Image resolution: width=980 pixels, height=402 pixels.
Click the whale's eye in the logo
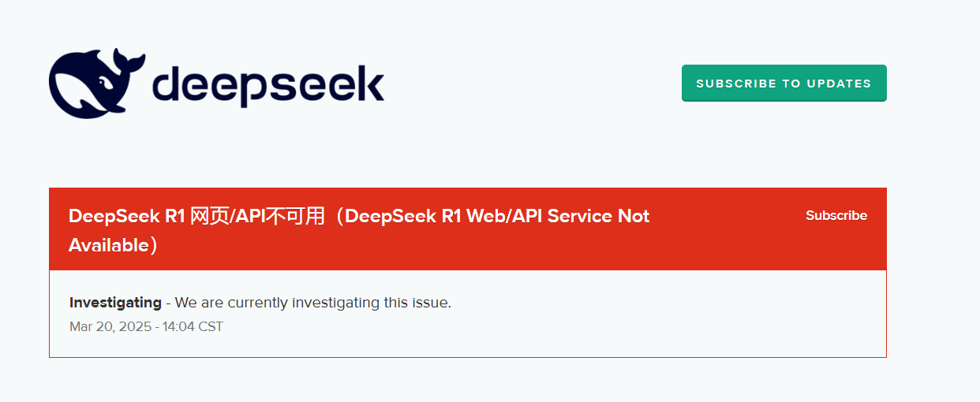point(103,81)
